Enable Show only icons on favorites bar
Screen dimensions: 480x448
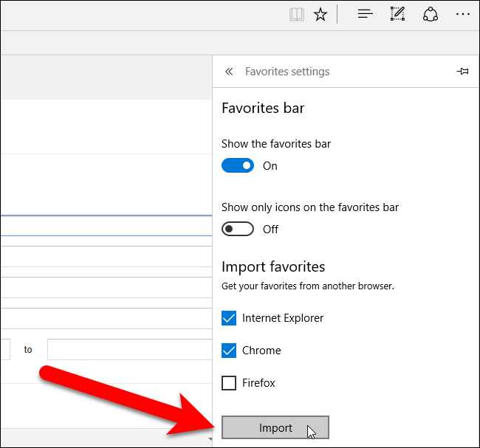tap(238, 230)
